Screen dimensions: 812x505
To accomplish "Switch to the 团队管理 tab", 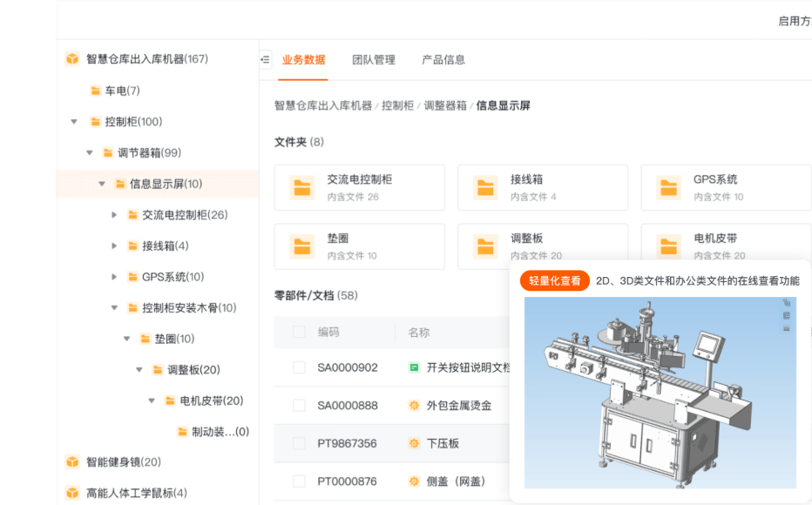I will tap(374, 59).
